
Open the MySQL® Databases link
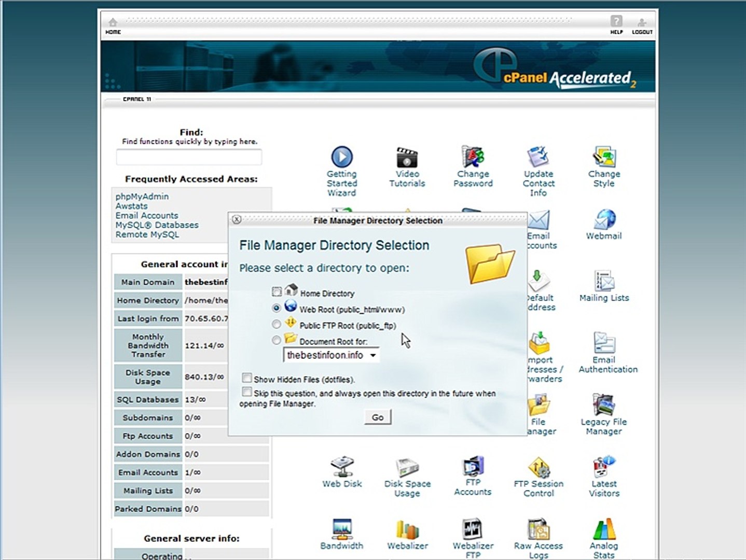(157, 225)
